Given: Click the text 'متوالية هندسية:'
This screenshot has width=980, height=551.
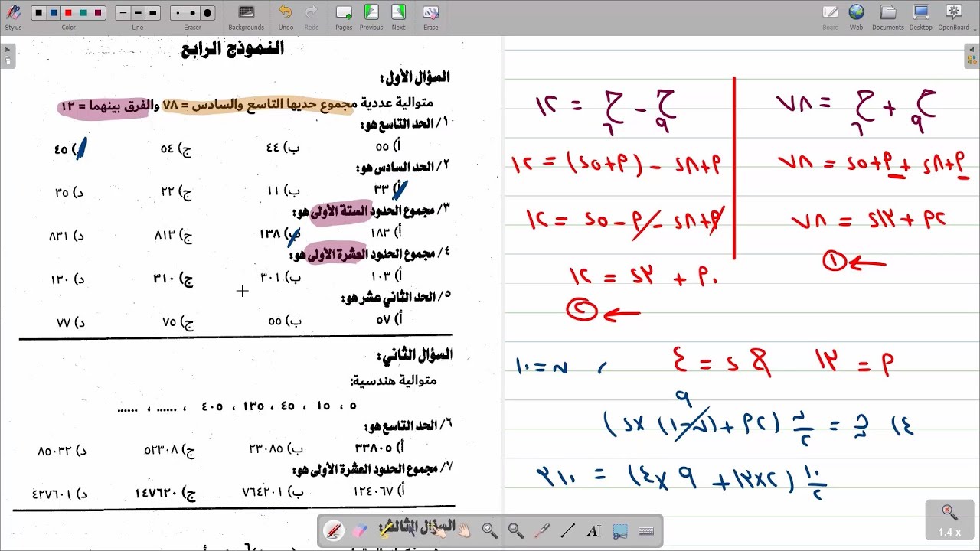Looking at the screenshot, I should (394, 380).
